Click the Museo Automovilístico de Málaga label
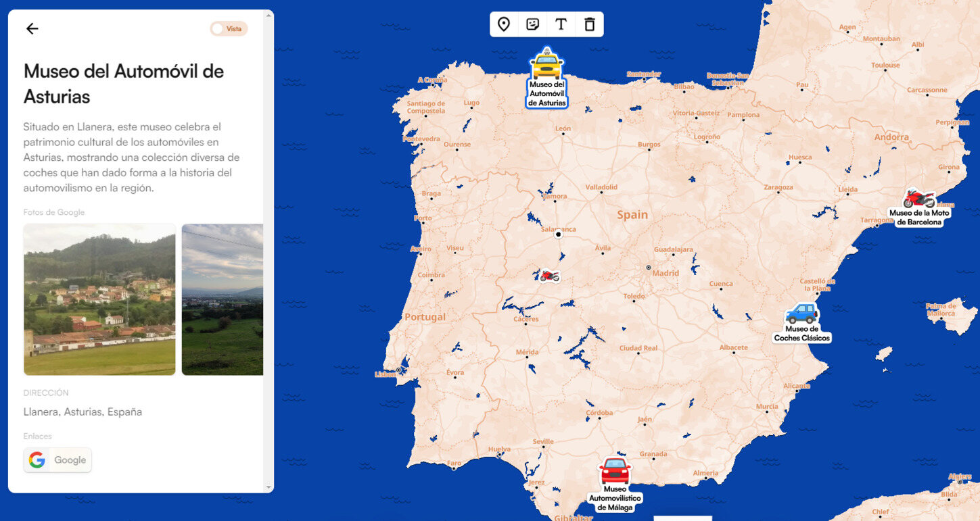The width and height of the screenshot is (980, 521). coord(615,498)
